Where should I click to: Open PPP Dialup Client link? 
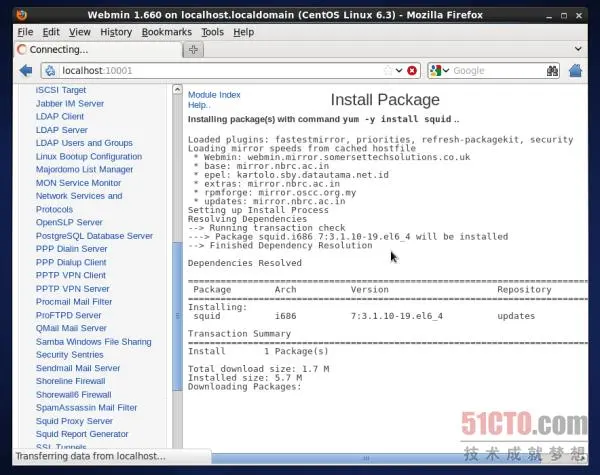[x=71, y=262]
